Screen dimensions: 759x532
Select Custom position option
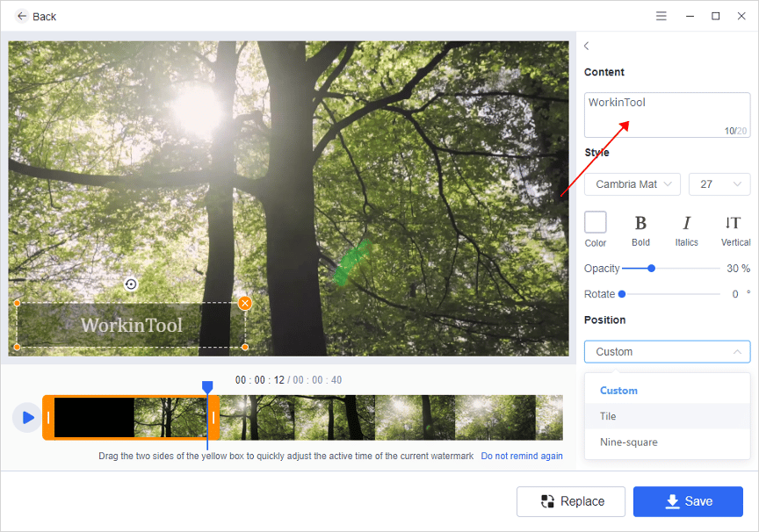click(x=667, y=391)
